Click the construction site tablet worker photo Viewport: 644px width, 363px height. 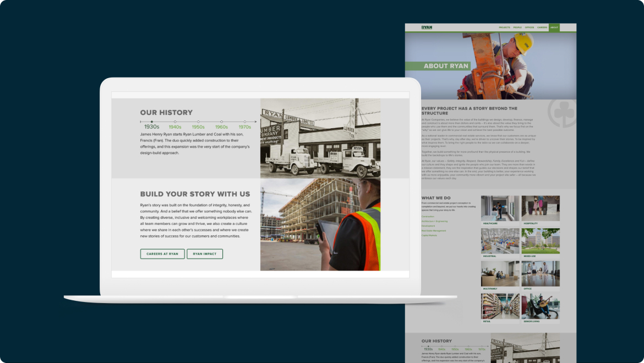[320, 224]
